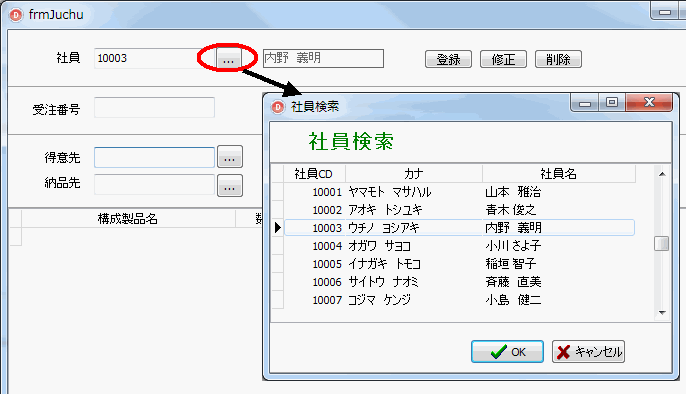Image resolution: width=687 pixels, height=395 pixels.
Task: Select the row with code 10001
Action: 459,192
